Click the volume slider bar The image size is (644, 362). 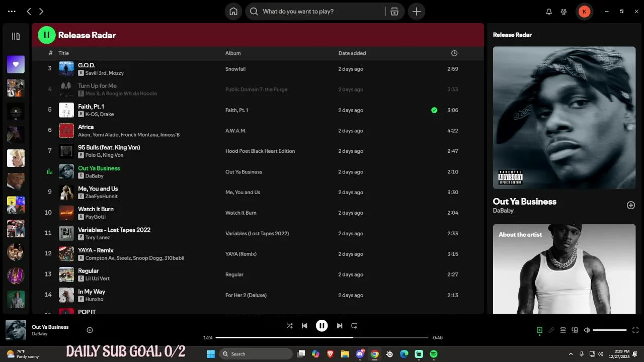pyautogui.click(x=610, y=330)
